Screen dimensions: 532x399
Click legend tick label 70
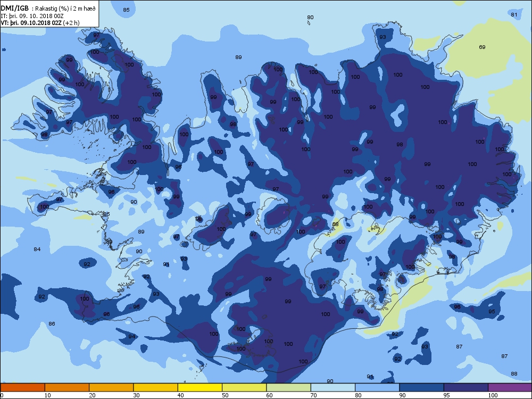313,395
